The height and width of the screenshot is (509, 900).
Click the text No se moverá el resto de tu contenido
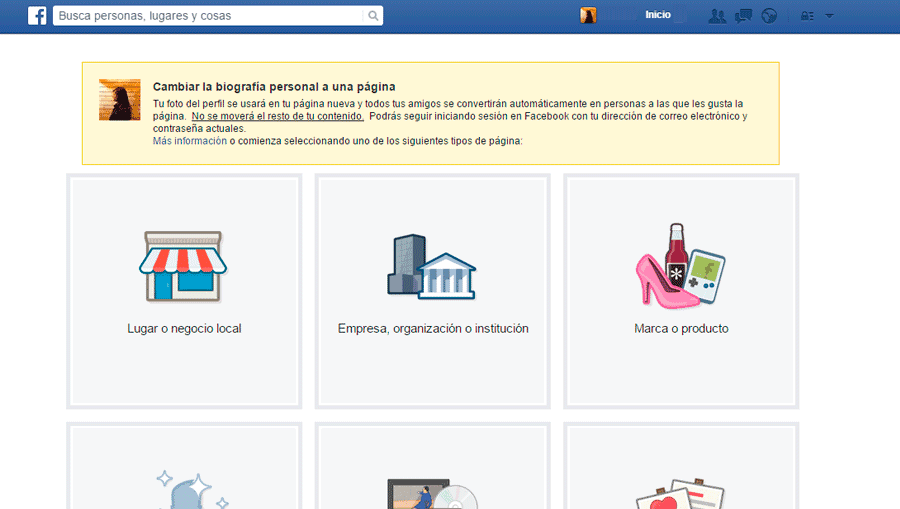(x=278, y=116)
